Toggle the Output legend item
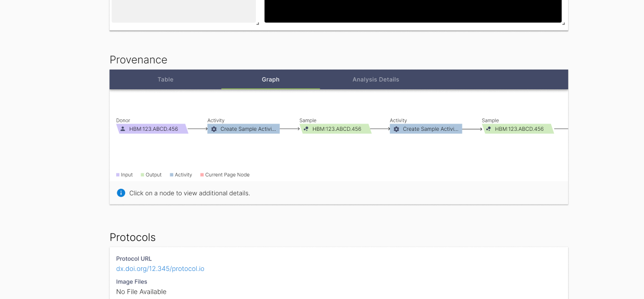The height and width of the screenshot is (299, 644). [x=151, y=174]
